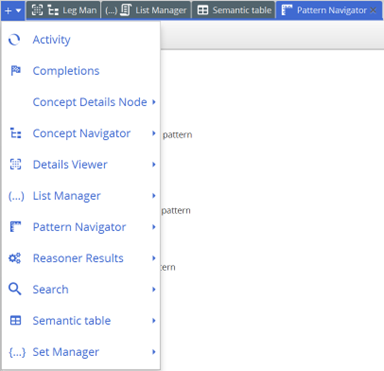Open Details Viewer menu entry
Screen dimensions: 384x371
pyautogui.click(x=81, y=165)
